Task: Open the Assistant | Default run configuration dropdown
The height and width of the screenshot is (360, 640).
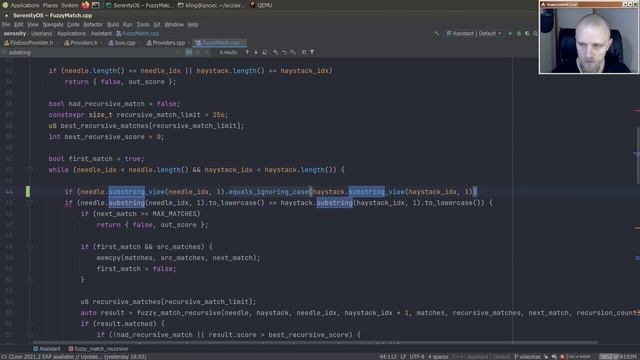Action: [474, 33]
